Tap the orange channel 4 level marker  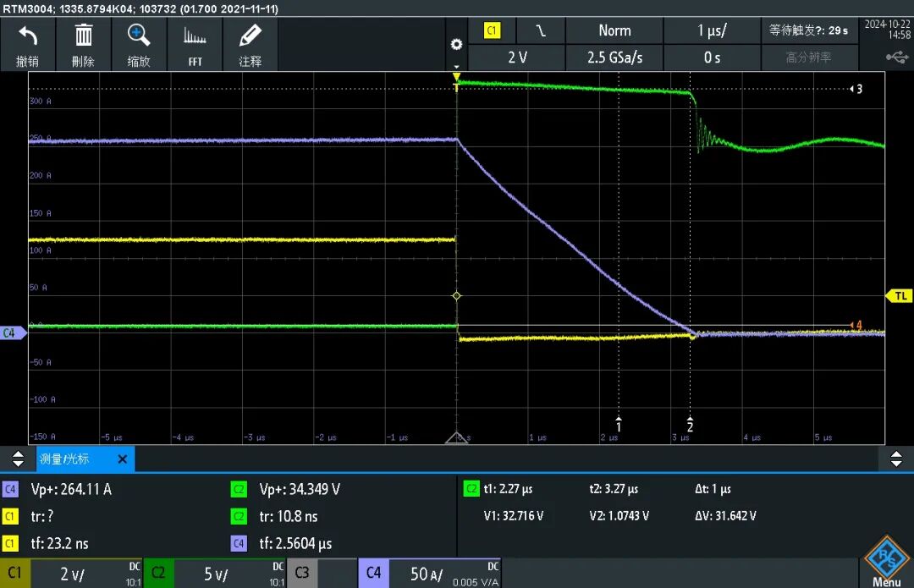click(856, 325)
